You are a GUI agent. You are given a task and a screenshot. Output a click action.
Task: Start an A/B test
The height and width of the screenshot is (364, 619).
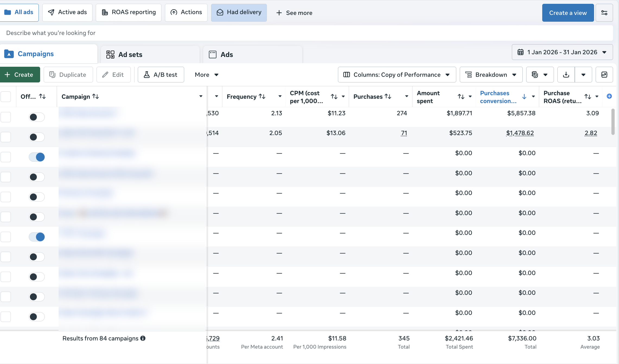pos(161,75)
